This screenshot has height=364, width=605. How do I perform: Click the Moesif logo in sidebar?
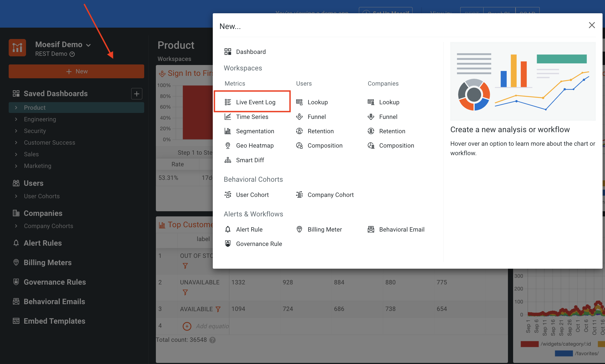click(x=17, y=48)
